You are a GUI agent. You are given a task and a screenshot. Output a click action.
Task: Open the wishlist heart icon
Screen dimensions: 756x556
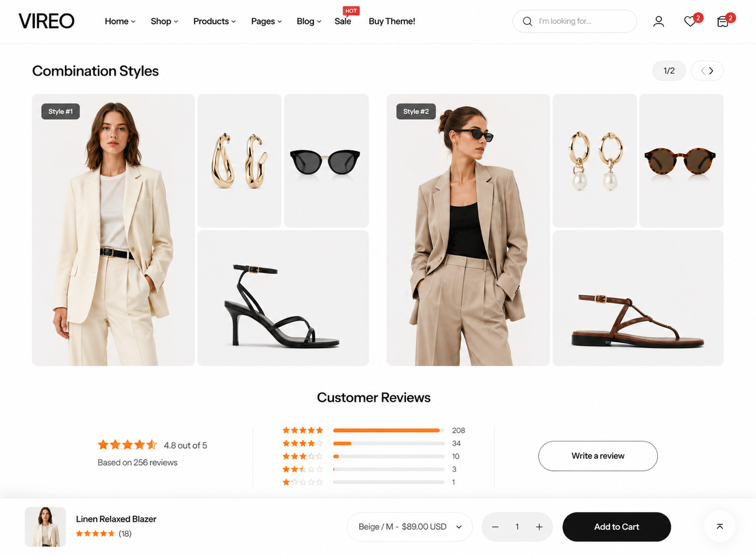(690, 21)
